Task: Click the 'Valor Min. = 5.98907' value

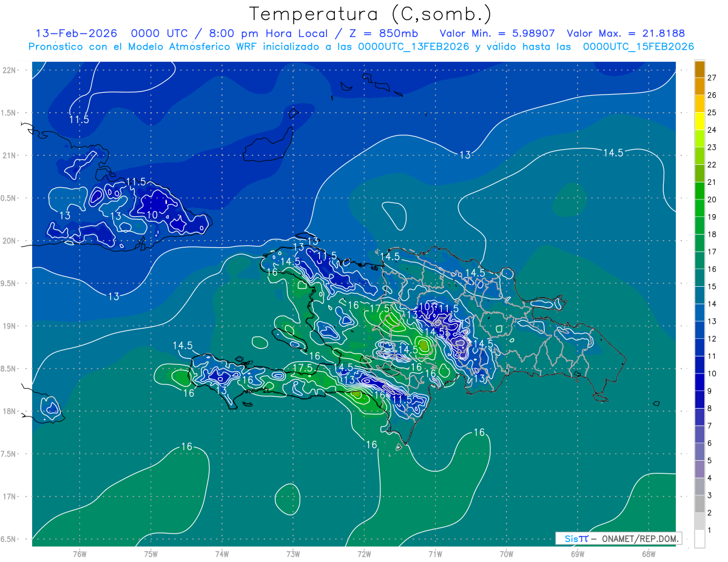Action: pos(497,34)
